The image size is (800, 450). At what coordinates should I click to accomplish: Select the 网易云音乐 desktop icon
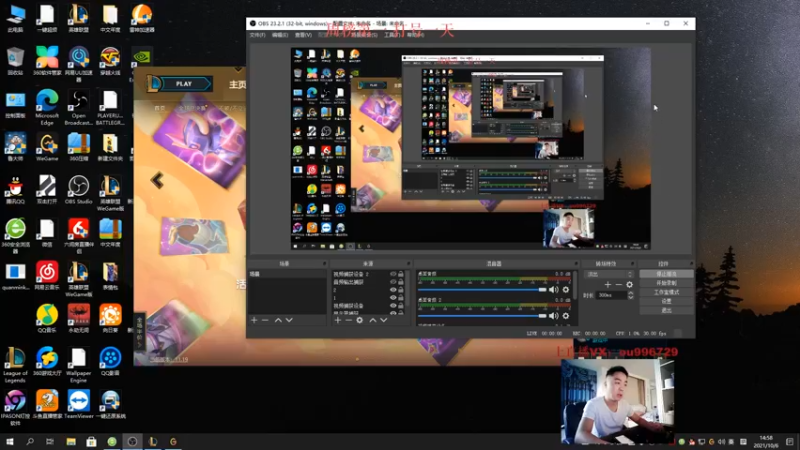47,276
